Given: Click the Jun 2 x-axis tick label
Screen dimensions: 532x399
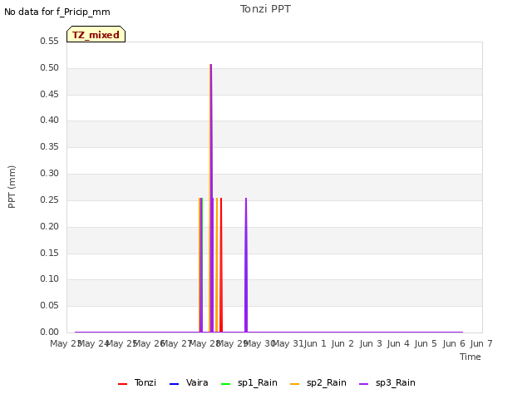Looking at the screenshot, I should tap(342, 343).
